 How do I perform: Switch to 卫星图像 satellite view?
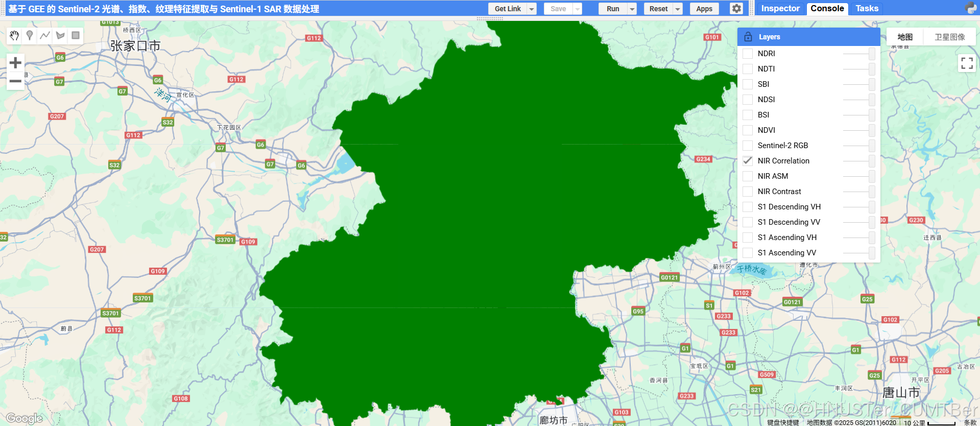tap(950, 37)
